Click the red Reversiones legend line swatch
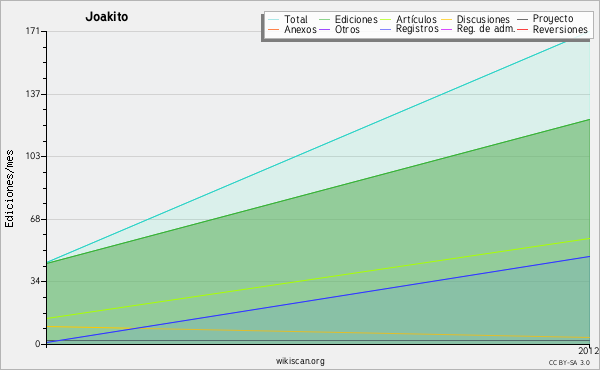The width and height of the screenshot is (600, 370). coord(522,29)
